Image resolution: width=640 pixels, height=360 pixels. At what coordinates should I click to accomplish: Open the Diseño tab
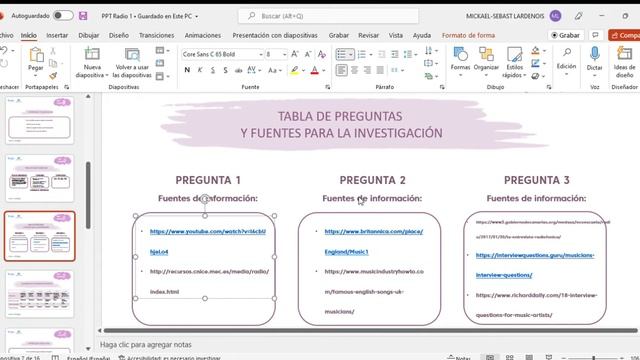click(119, 36)
